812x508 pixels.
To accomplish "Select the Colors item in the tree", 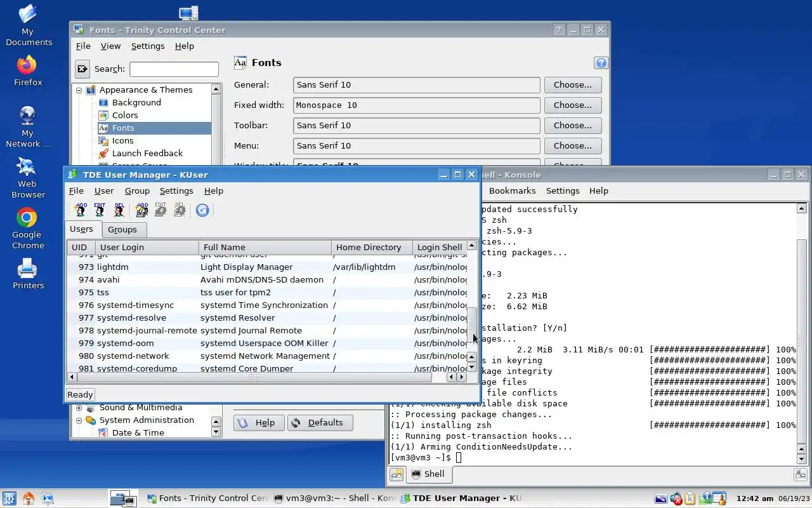I will 125,115.
